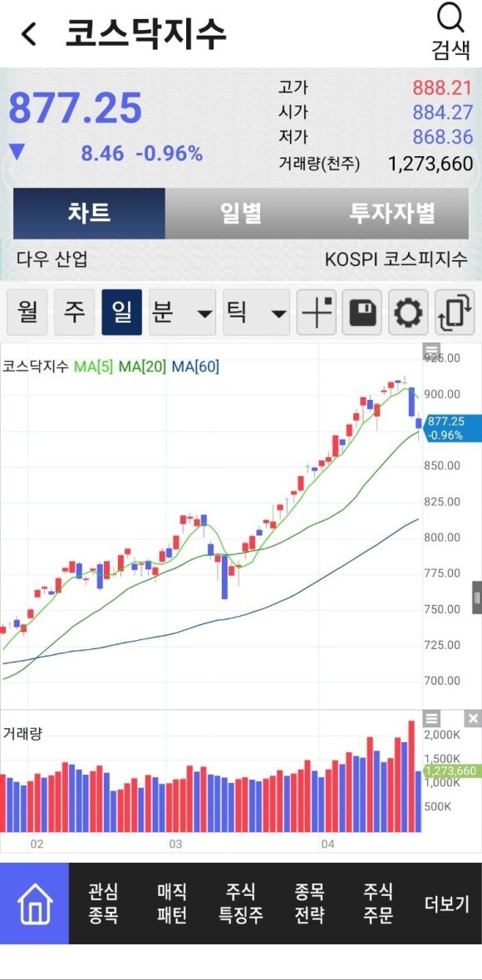Tap the low price 868.36
This screenshot has height=980, width=482.
coord(443,136)
